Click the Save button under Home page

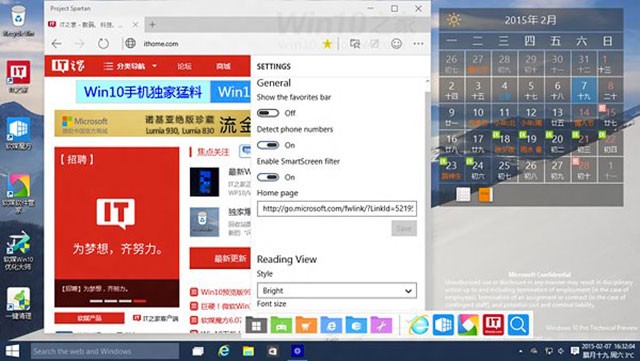coord(404,228)
